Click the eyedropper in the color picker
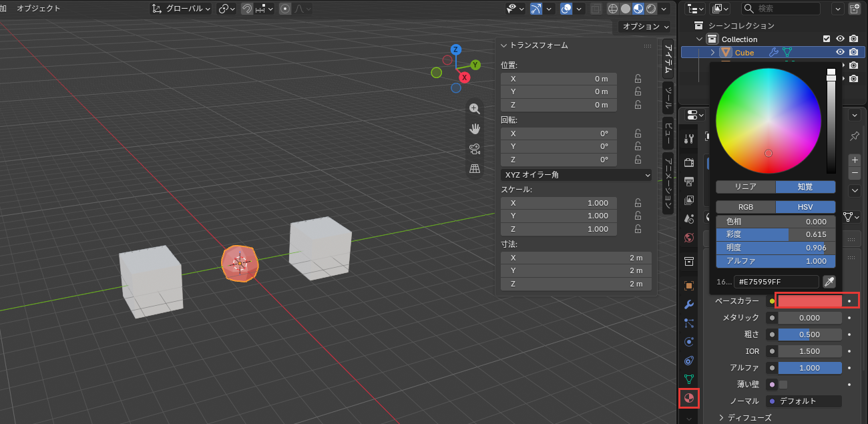 (x=829, y=282)
